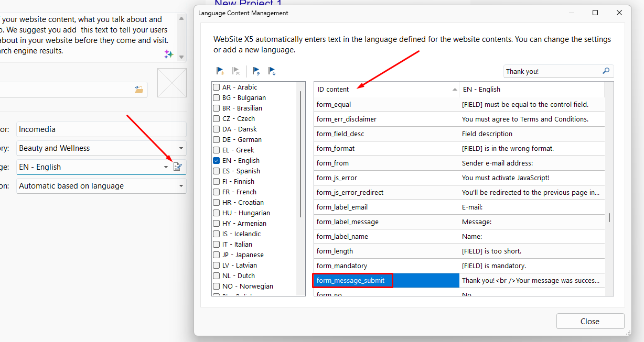Image resolution: width=644 pixels, height=342 pixels.
Task: Enable the IT - Italian checkbox
Action: pyautogui.click(x=216, y=245)
